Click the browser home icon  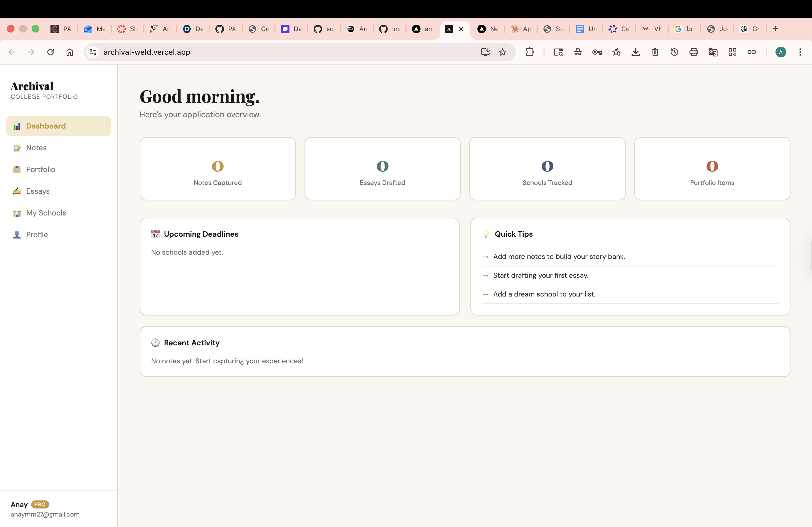tap(70, 52)
